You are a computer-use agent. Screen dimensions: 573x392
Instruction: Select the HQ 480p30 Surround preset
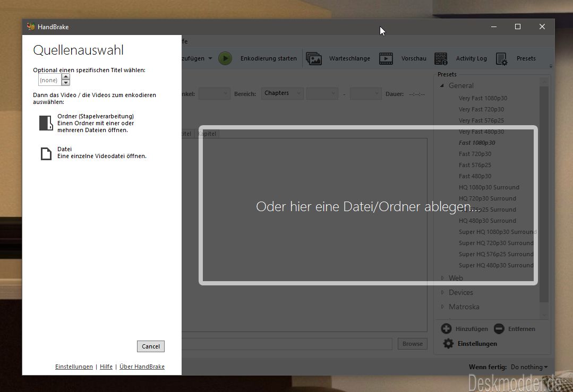pyautogui.click(x=487, y=221)
